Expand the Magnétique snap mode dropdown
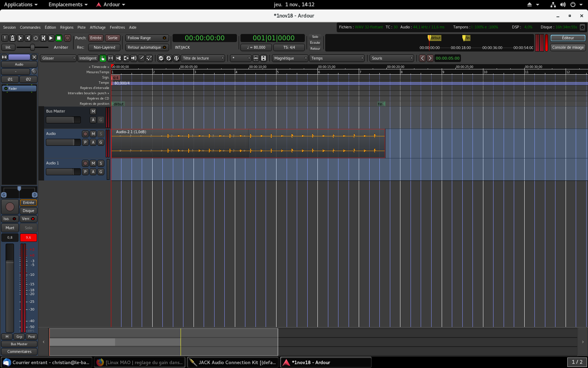588x368 pixels. (x=290, y=58)
